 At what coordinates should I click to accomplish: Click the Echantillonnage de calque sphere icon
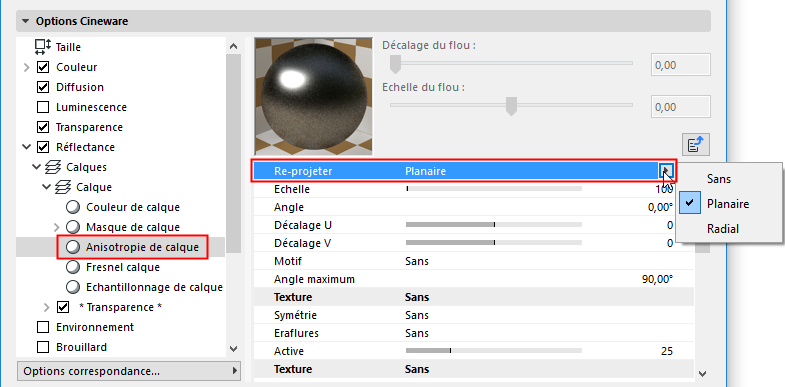tap(73, 287)
